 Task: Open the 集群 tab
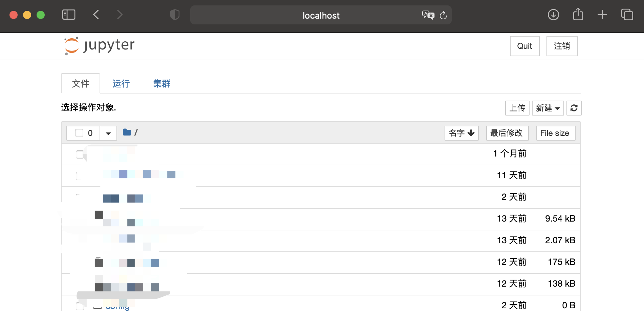click(162, 84)
